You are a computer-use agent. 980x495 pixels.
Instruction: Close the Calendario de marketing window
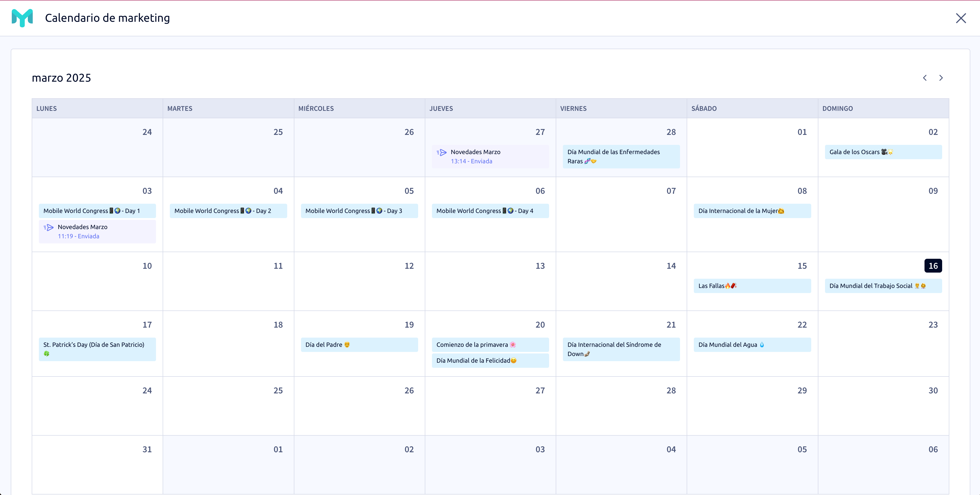point(962,18)
